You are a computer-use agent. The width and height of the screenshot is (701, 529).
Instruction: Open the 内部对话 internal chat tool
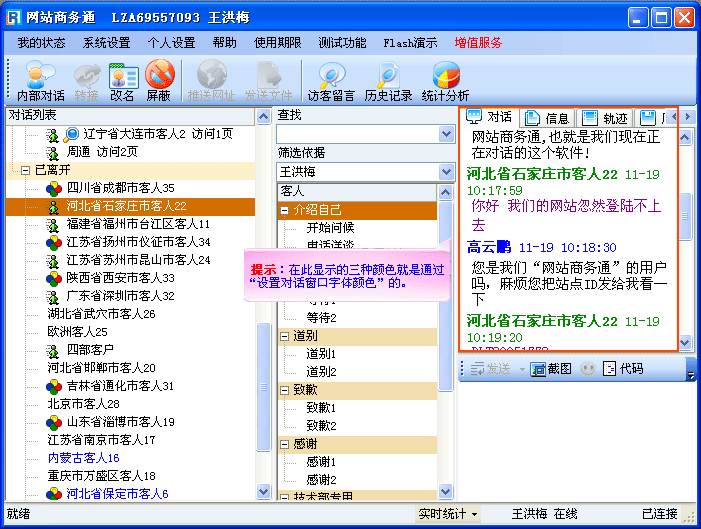point(41,81)
